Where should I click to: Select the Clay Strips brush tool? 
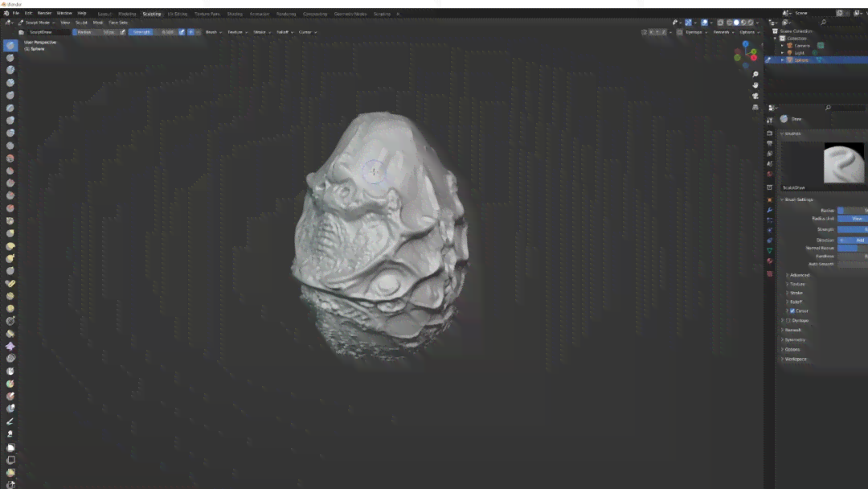(10, 83)
